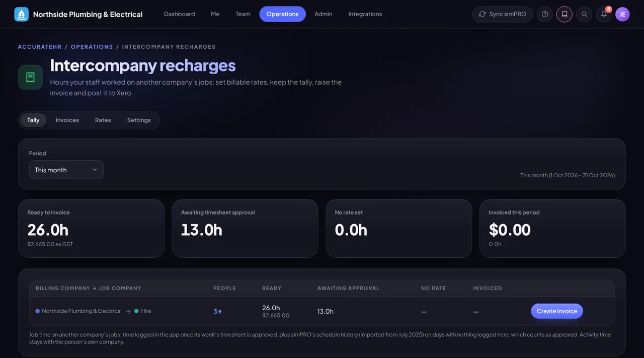Click the Awaiting timesheet approval 13.0h card
This screenshot has height=358, width=644.
pos(245,229)
